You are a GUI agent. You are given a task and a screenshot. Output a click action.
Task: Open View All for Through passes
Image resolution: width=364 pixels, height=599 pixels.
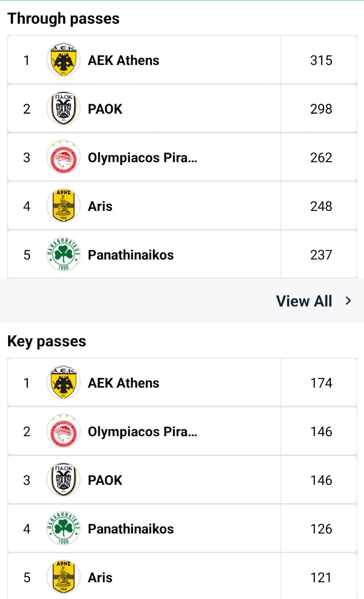click(x=304, y=301)
